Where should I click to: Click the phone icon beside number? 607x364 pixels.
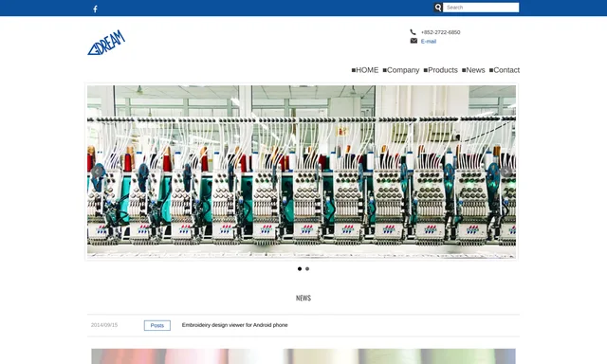pyautogui.click(x=414, y=32)
